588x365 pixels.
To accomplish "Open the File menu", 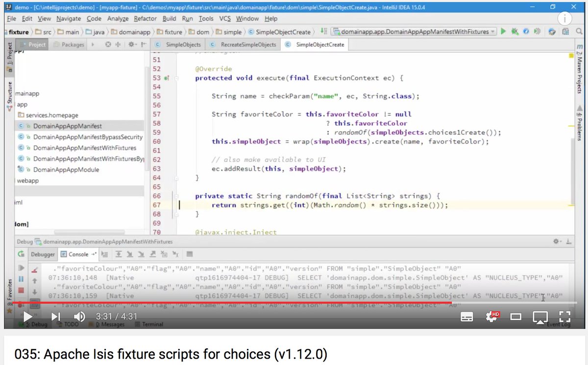I will 12,19.
